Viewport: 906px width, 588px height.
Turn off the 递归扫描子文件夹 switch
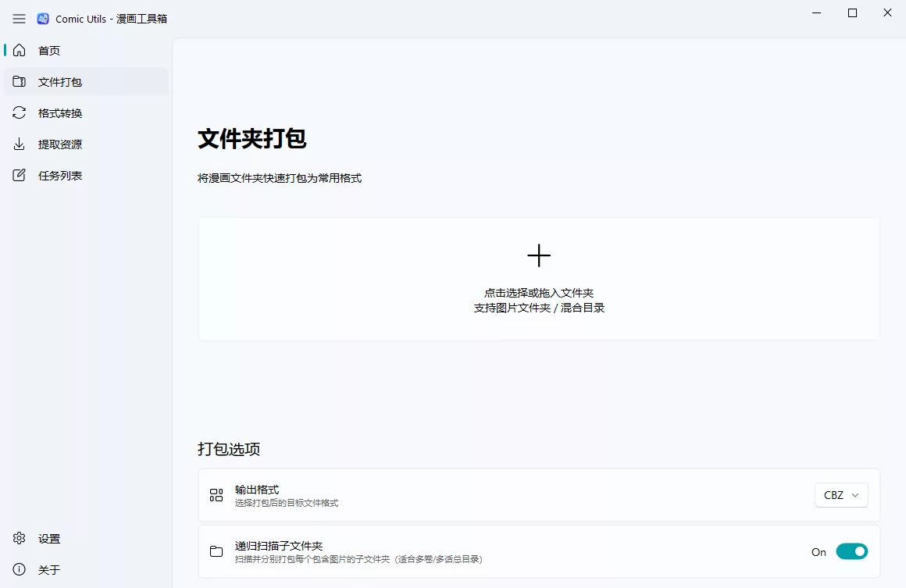tap(851, 551)
